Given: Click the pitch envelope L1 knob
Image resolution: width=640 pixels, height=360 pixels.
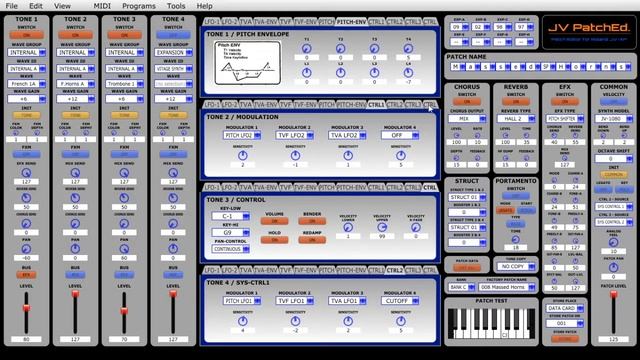Looking at the screenshot, I should [307, 73].
